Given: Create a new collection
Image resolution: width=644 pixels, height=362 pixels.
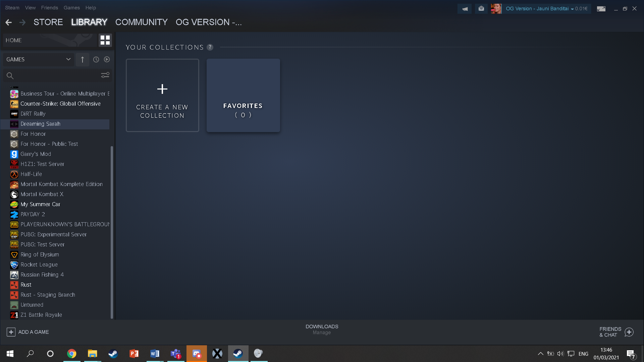Looking at the screenshot, I should click(162, 95).
